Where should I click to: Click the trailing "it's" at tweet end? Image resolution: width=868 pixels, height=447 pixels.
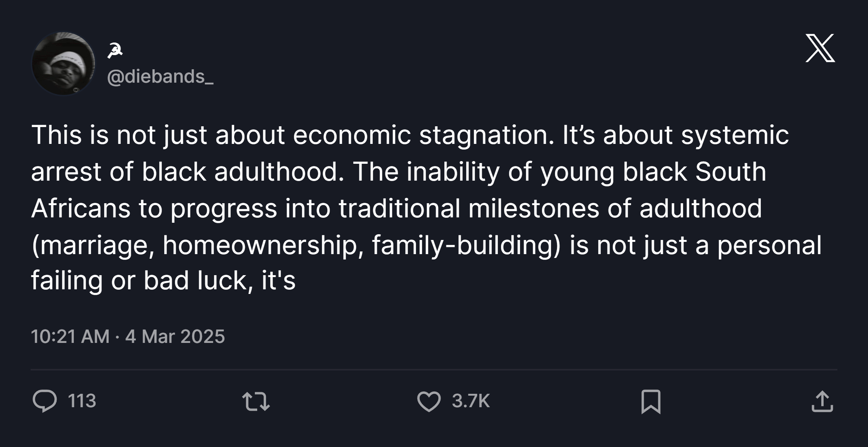click(278, 281)
